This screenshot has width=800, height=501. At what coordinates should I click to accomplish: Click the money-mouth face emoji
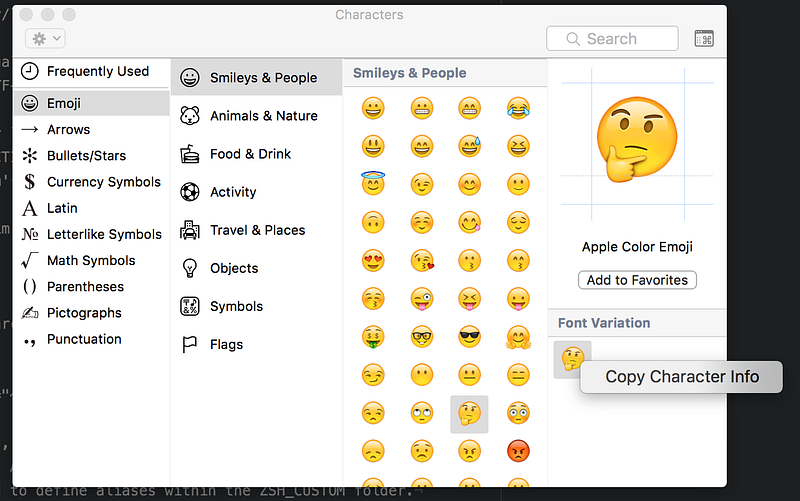373,337
